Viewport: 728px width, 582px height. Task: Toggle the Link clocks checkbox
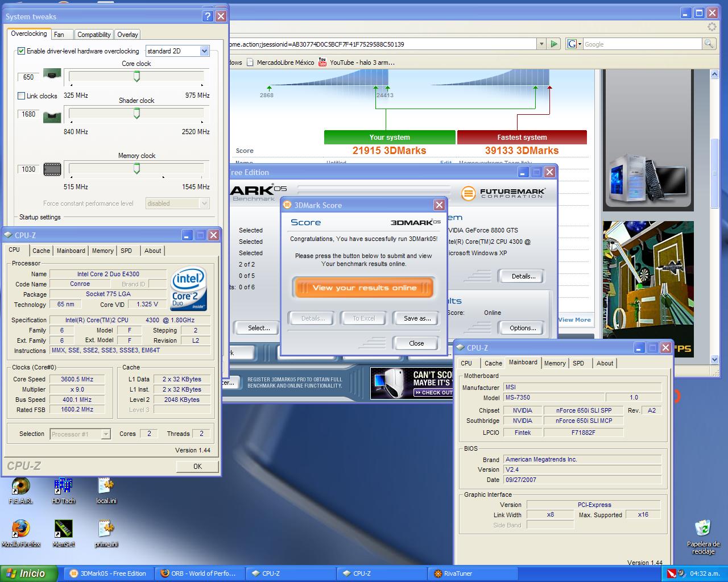tap(22, 95)
